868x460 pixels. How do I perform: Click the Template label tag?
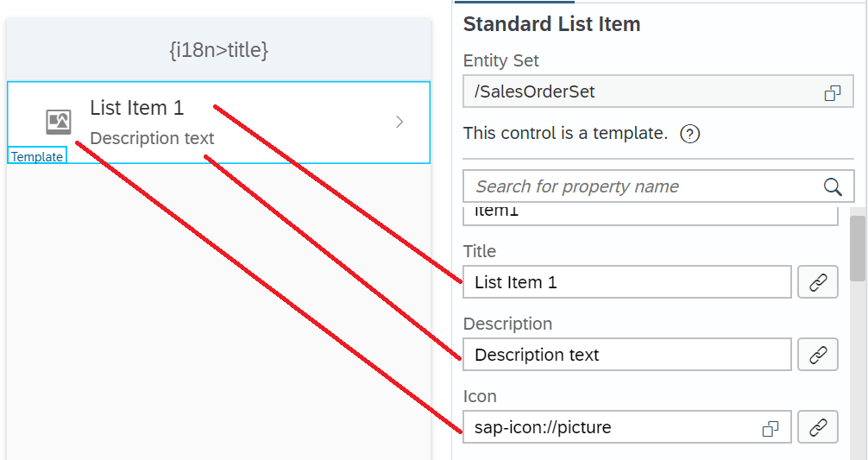[x=37, y=157]
